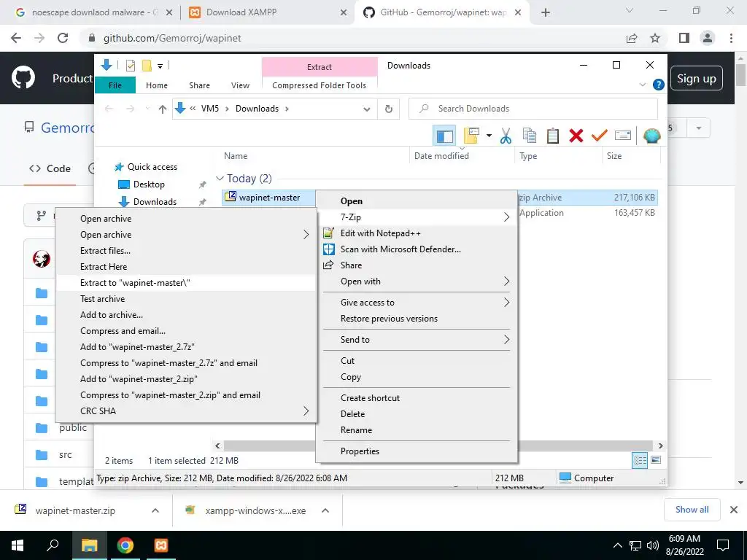The width and height of the screenshot is (747, 560).
Task: Open address bar history dropdown in Explorer
Action: point(367,109)
